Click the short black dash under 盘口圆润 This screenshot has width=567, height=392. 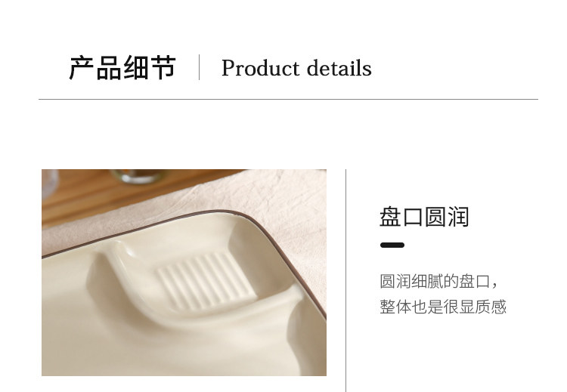click(392, 245)
